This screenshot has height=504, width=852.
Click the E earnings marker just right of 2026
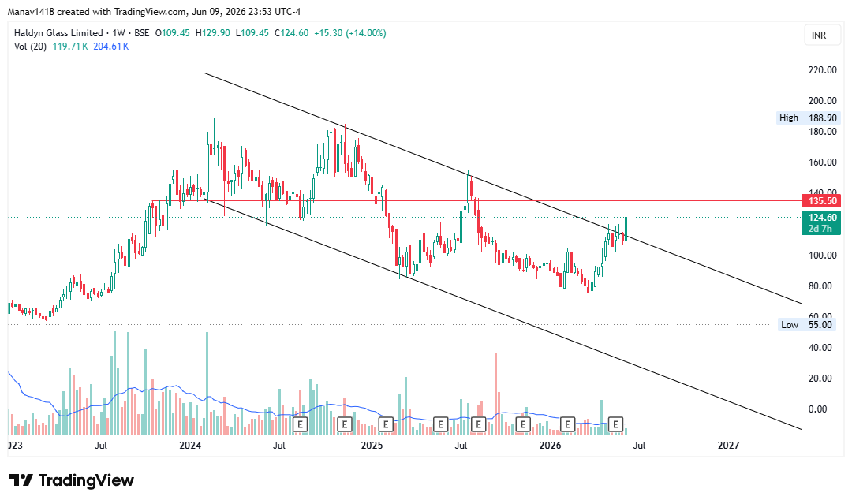point(567,424)
